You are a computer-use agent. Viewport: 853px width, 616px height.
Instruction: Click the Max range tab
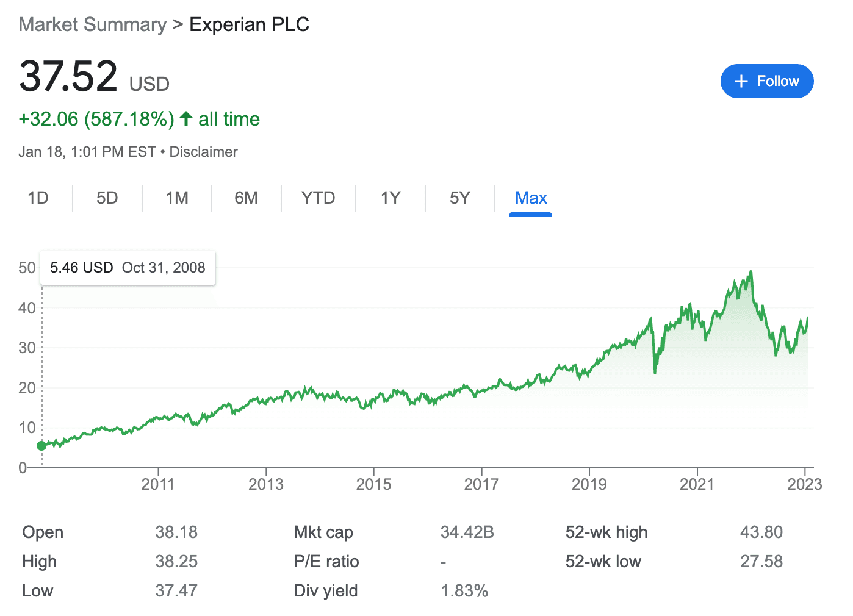(x=531, y=198)
